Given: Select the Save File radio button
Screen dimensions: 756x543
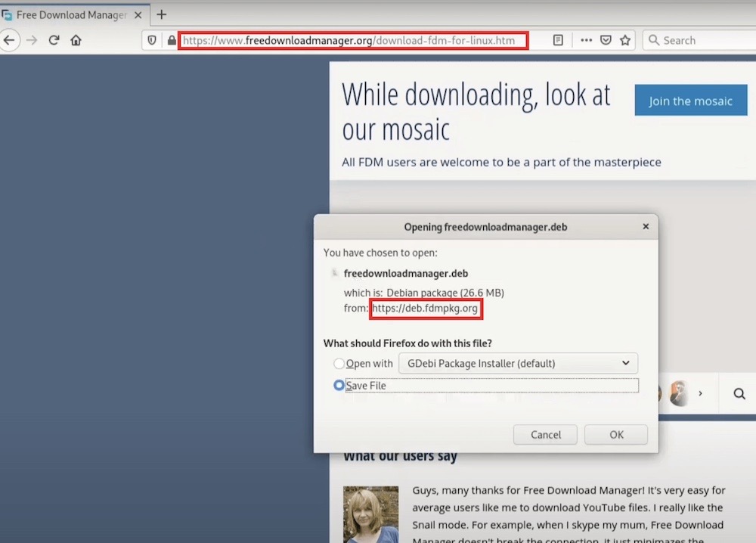Looking at the screenshot, I should [339, 385].
